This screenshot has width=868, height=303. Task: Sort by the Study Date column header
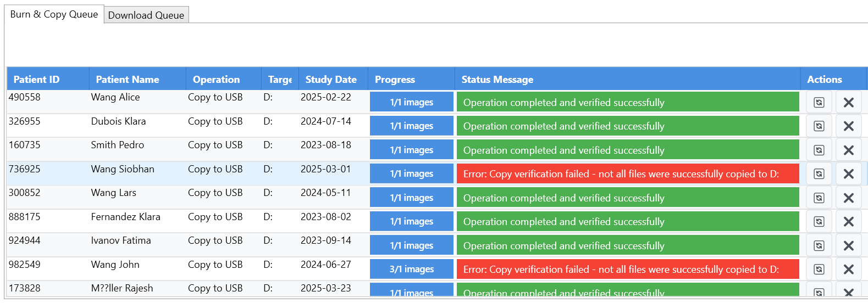(x=333, y=80)
